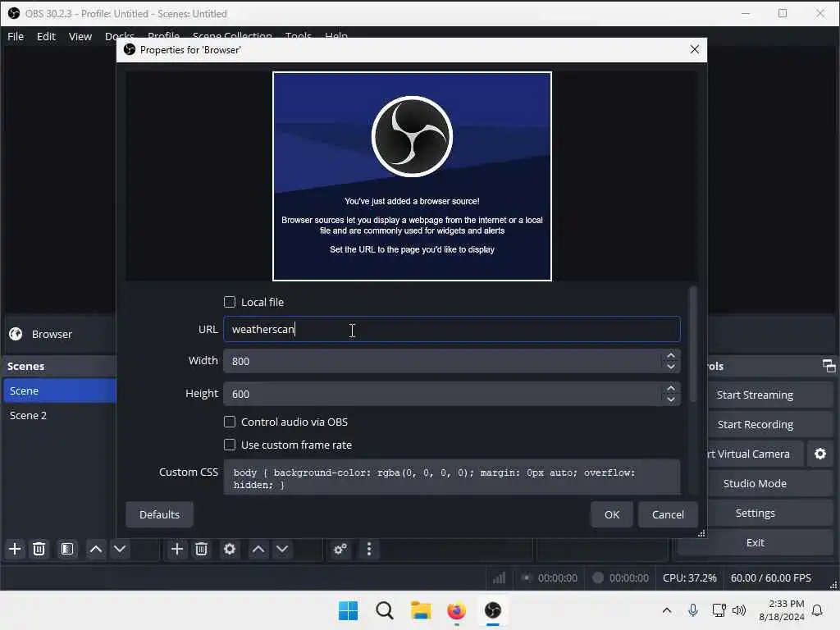Click 60.00 / 60.00 FPS status text
This screenshot has width=840, height=630.
coord(771,578)
